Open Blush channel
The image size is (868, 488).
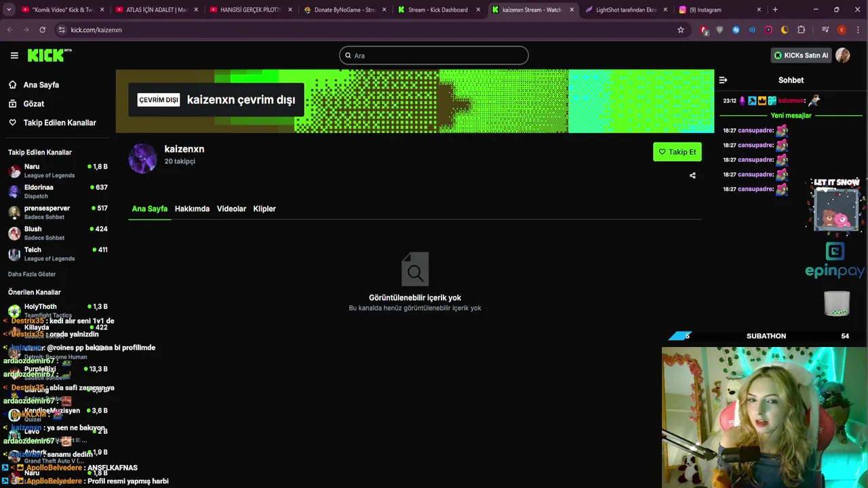(58, 233)
